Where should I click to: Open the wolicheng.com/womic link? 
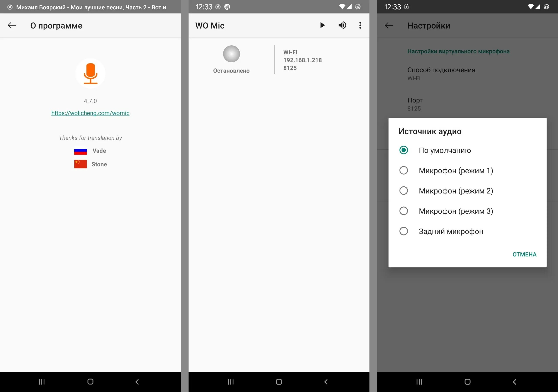point(90,113)
